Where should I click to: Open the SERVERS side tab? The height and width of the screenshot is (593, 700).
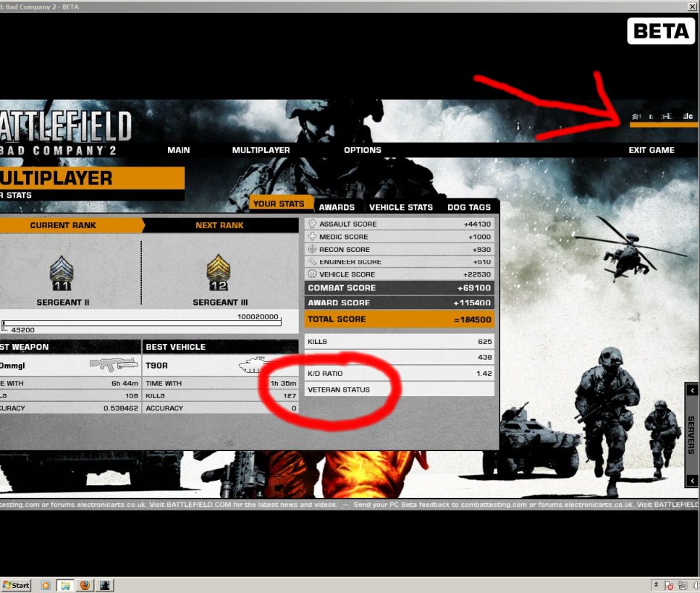pos(691,435)
